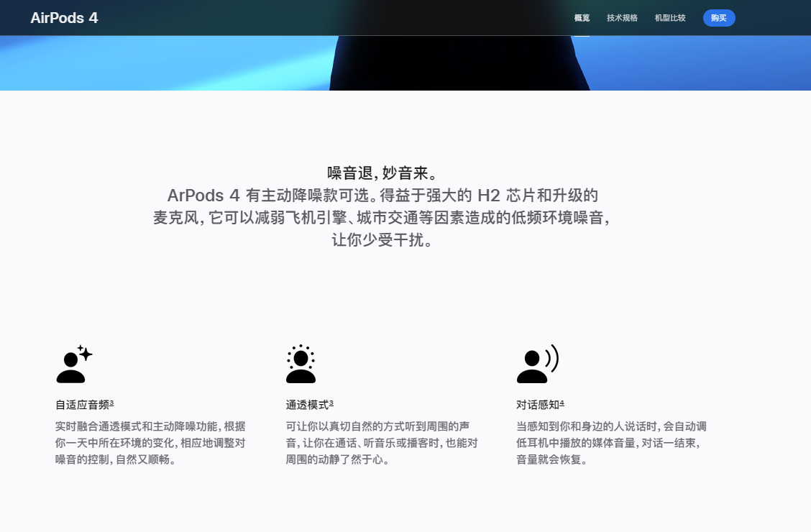Click description starting 可让你以真切自然的方式
The image size is (811, 532).
[x=382, y=443]
